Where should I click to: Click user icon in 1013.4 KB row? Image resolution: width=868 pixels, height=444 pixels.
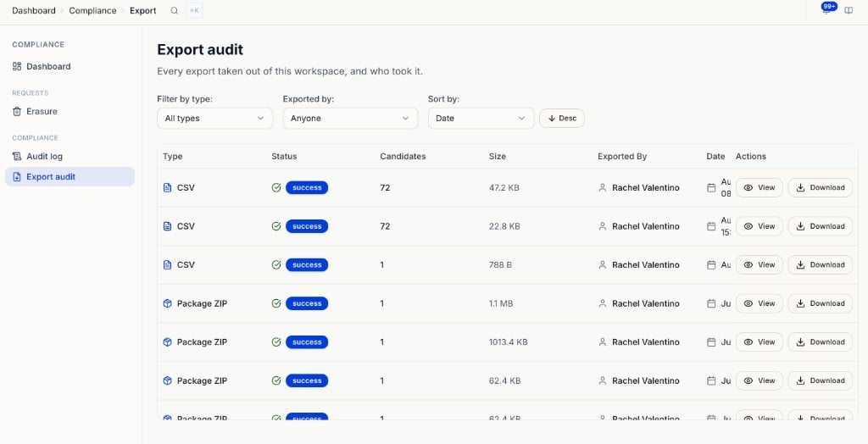(603, 342)
